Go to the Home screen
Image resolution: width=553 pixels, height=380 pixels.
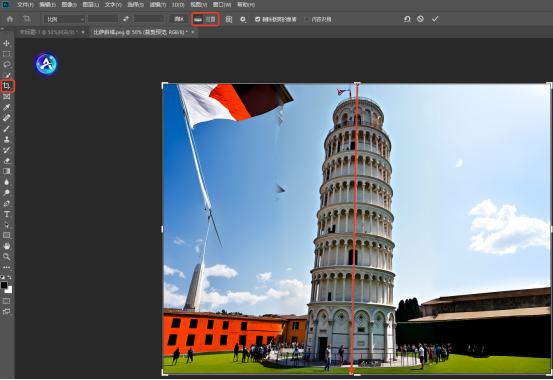pyautogui.click(x=10, y=19)
